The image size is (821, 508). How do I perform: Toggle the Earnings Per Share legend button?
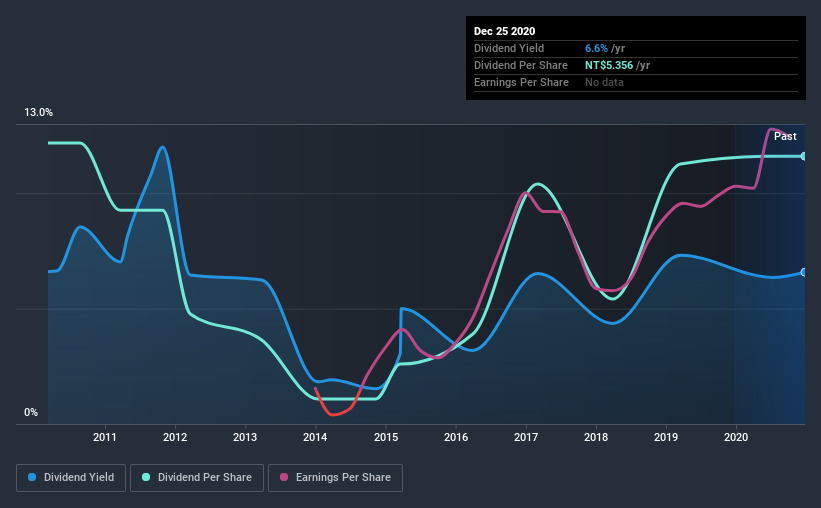pyautogui.click(x=335, y=478)
